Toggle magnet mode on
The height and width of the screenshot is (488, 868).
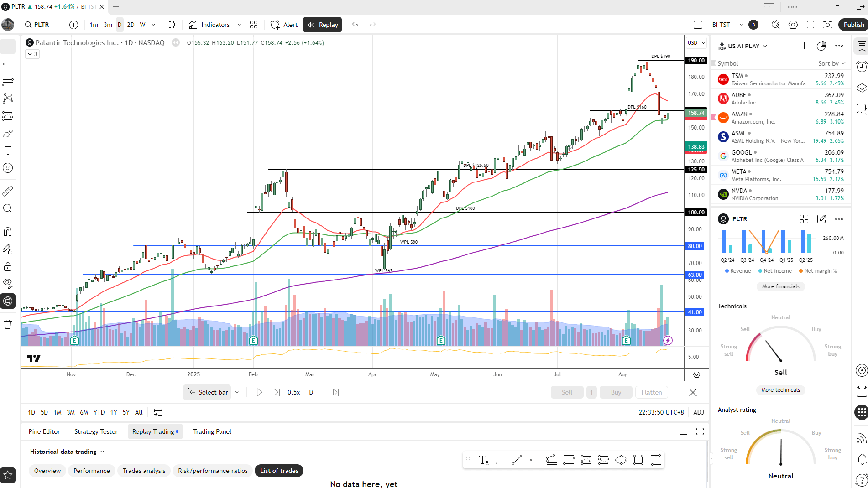[x=8, y=231]
